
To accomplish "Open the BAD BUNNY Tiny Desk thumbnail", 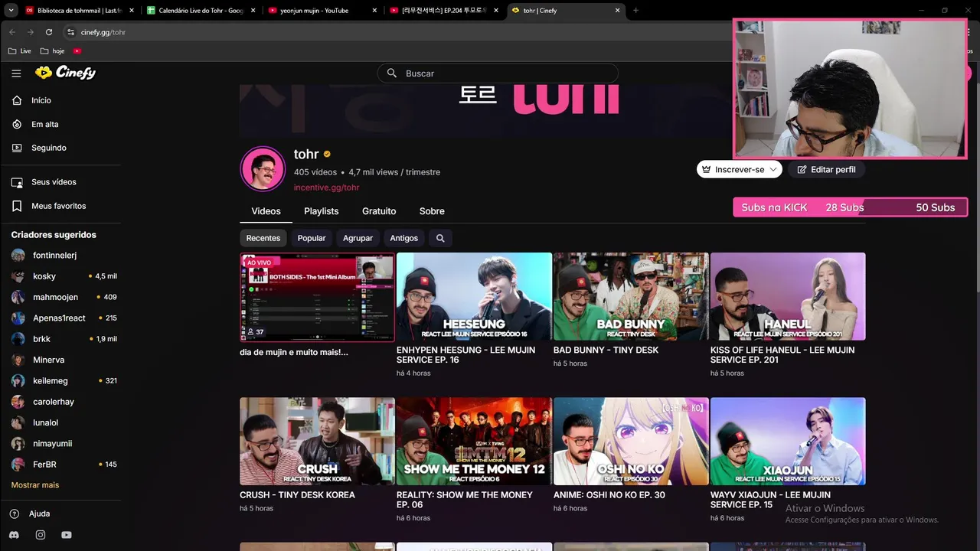I will click(x=631, y=296).
